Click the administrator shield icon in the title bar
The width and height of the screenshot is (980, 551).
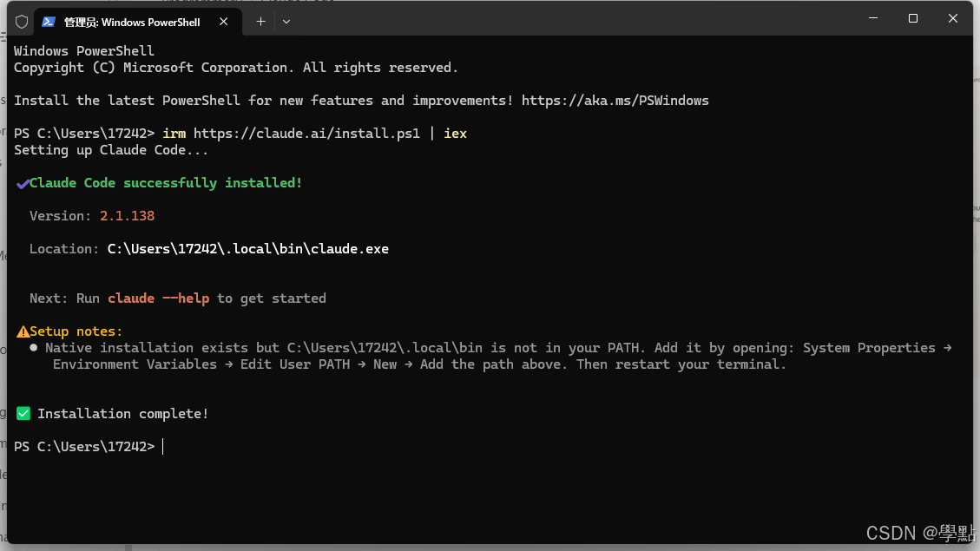pos(22,22)
